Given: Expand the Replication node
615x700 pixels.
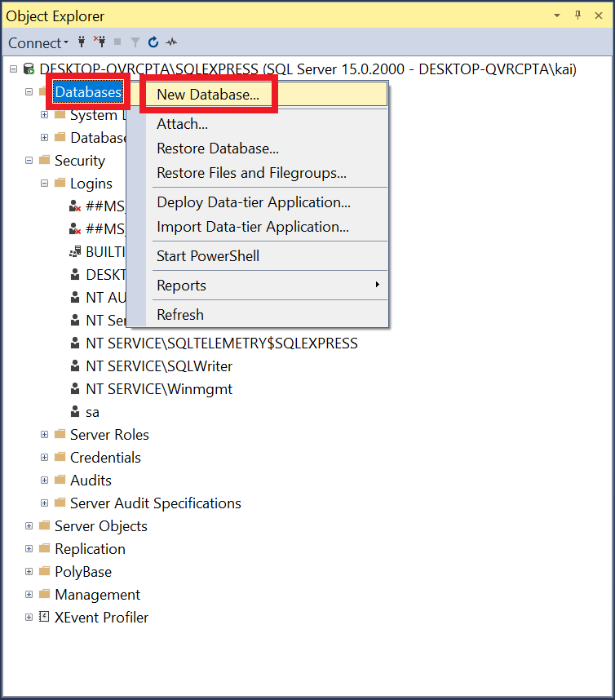Looking at the screenshot, I should [x=29, y=549].
